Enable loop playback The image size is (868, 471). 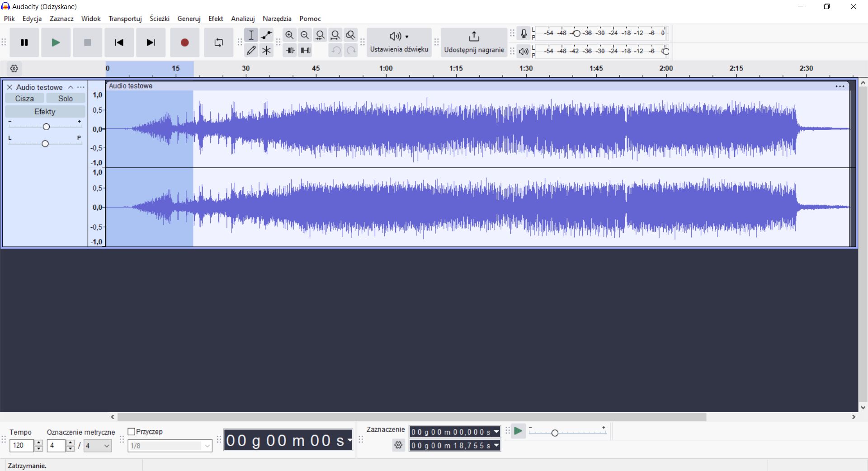click(218, 42)
